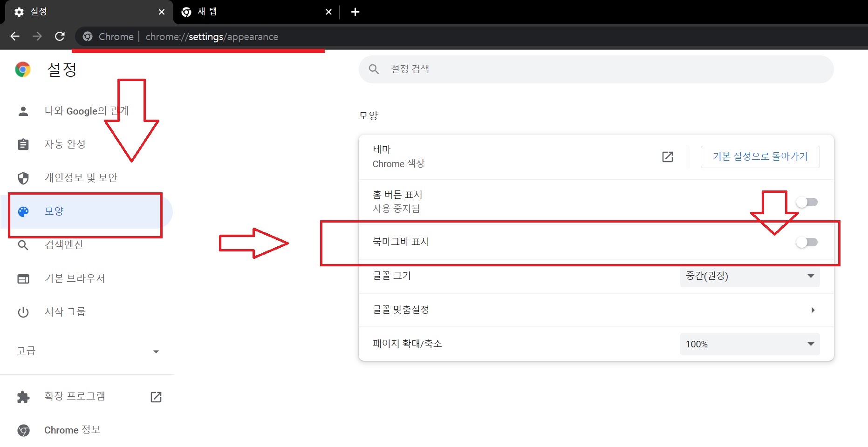
Task: Click the clipboard icon beside 자동 완성
Action: [x=23, y=144]
